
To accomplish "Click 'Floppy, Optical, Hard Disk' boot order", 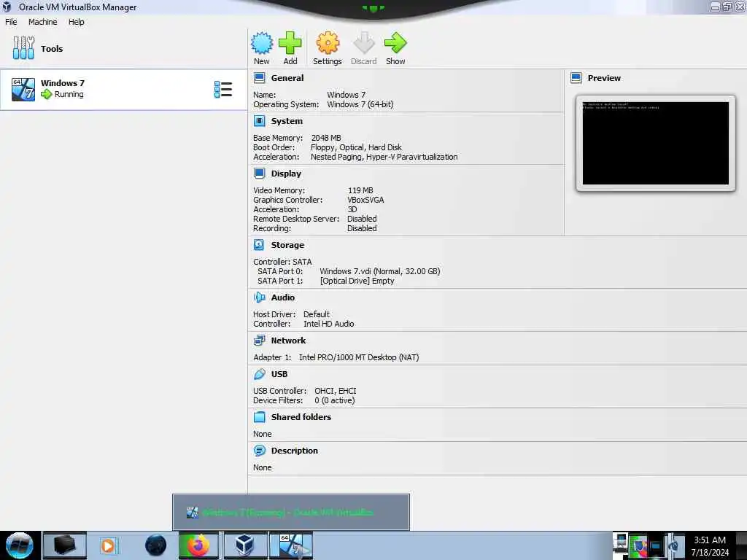I will coord(356,147).
